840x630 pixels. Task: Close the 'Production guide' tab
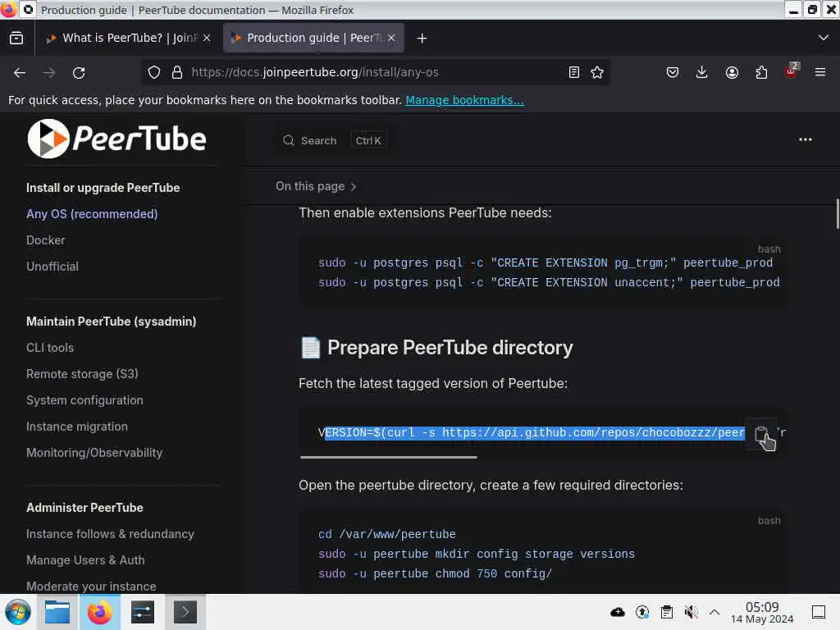point(391,38)
